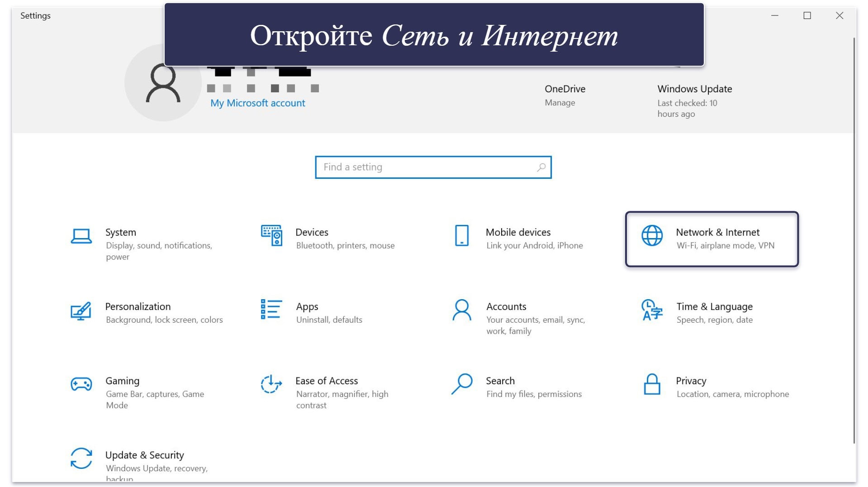Click Uninstall, defaults description
This screenshot has height=487, width=868.
point(329,320)
